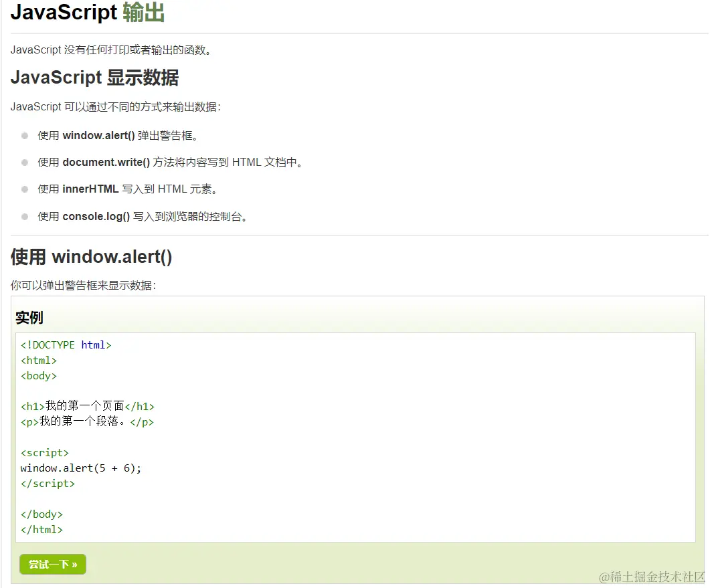Click the green 尝试一下 button
The width and height of the screenshot is (710, 588).
[52, 564]
